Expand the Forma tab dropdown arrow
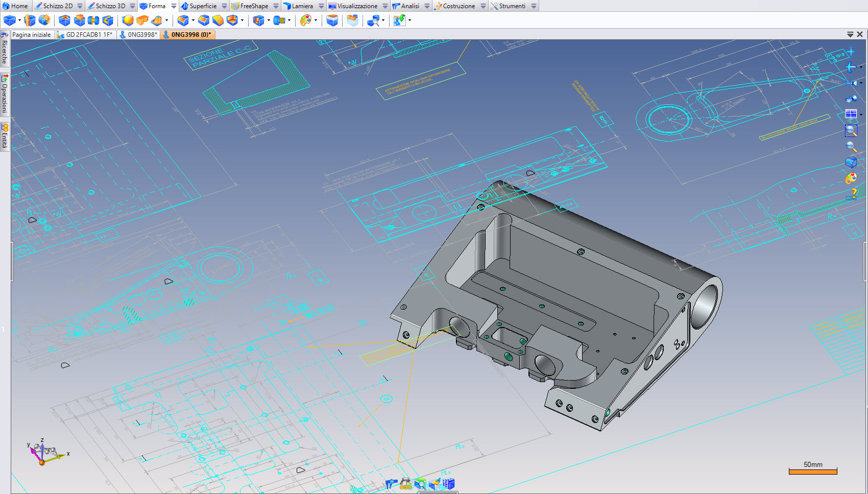The width and height of the screenshot is (868, 494). [174, 6]
